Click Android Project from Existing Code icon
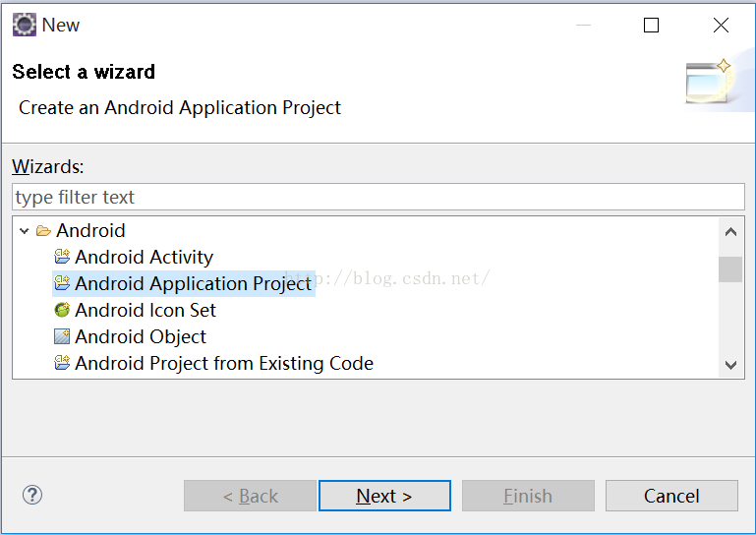 (62, 363)
